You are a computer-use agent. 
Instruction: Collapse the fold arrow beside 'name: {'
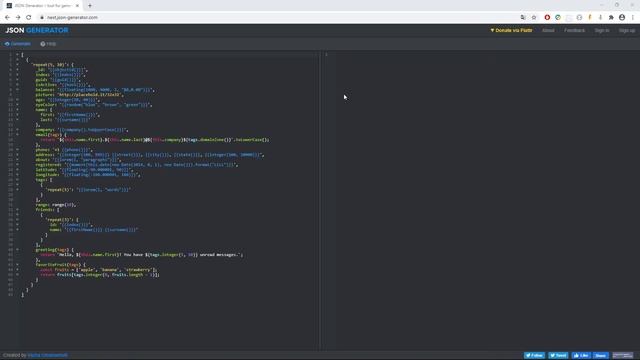tap(17, 109)
